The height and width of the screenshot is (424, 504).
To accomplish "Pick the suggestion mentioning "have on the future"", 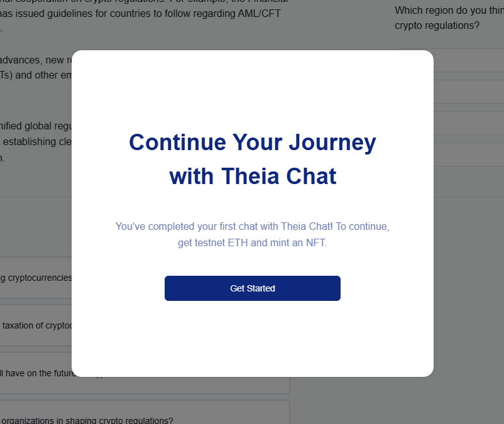I will [x=36, y=373].
